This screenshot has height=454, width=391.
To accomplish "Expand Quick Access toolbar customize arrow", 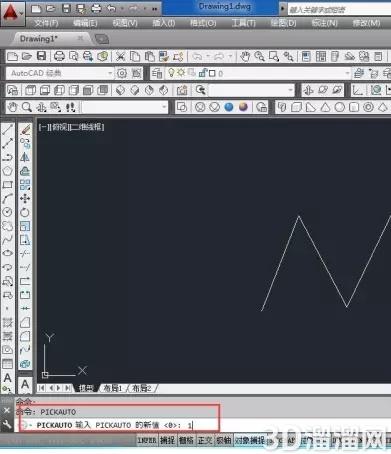I will point(154,9).
